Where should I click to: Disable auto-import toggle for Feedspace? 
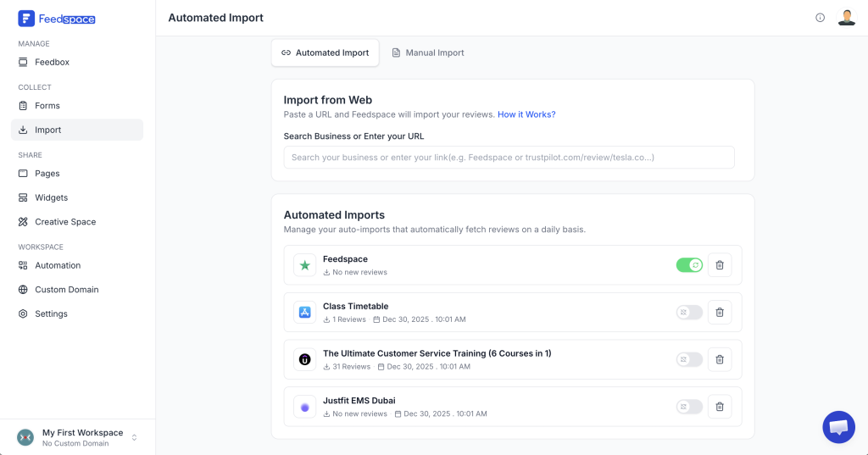[689, 265]
